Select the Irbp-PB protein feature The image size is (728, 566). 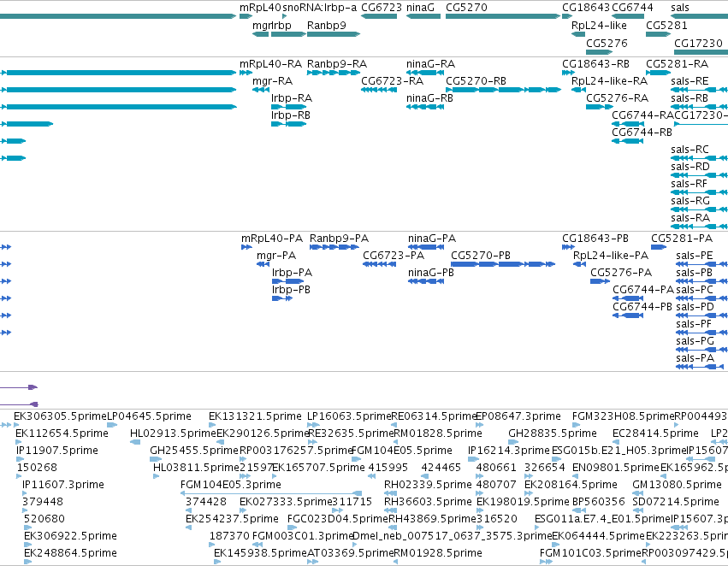(282, 298)
